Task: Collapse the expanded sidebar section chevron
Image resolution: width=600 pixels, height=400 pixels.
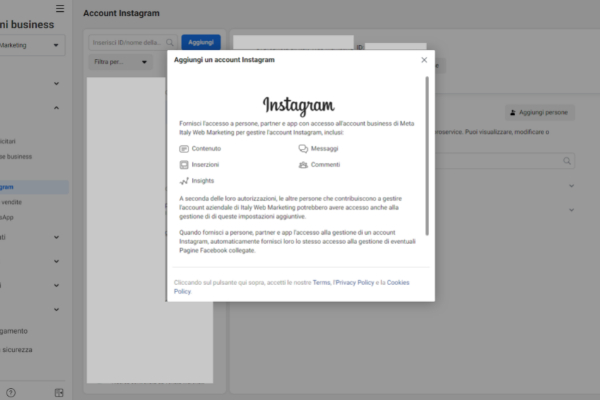Action: 56,108
